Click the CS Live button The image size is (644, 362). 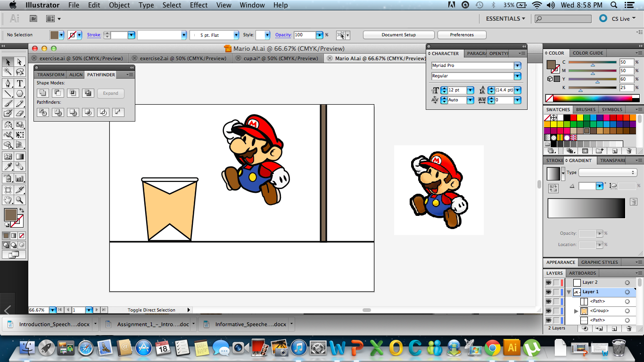pos(617,18)
